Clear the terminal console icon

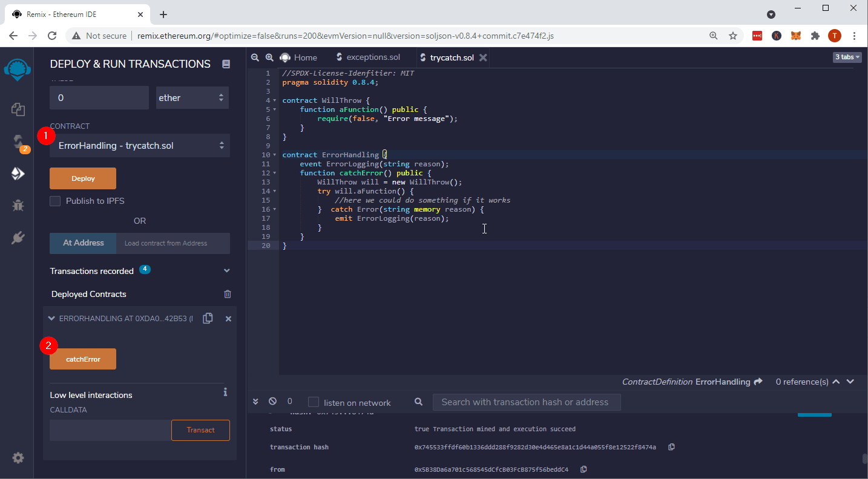[272, 401]
